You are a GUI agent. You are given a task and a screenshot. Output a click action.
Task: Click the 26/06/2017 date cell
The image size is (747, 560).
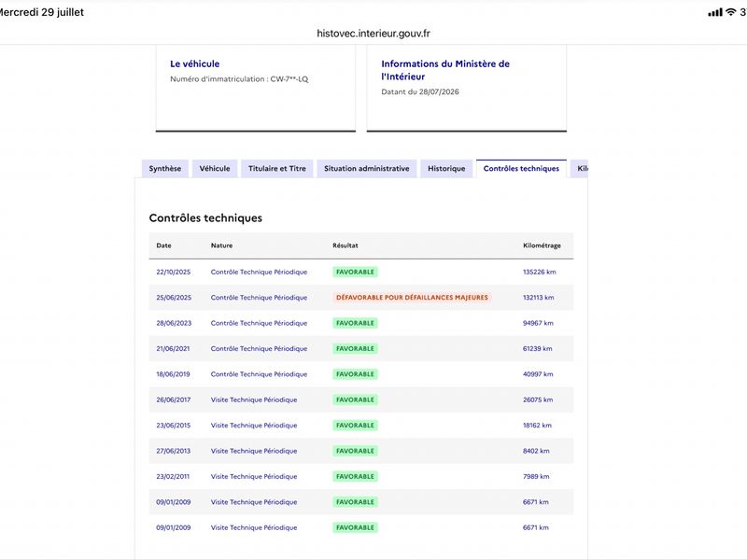click(x=174, y=400)
